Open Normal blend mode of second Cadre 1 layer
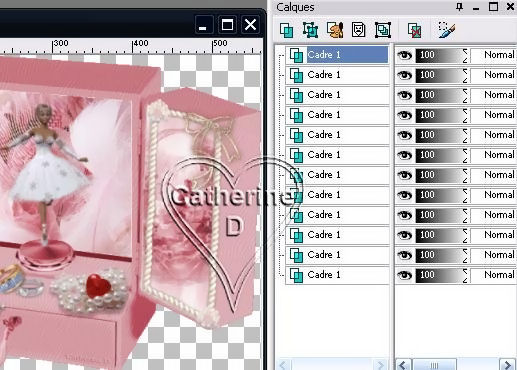The height and width of the screenshot is (370, 517). tap(494, 75)
